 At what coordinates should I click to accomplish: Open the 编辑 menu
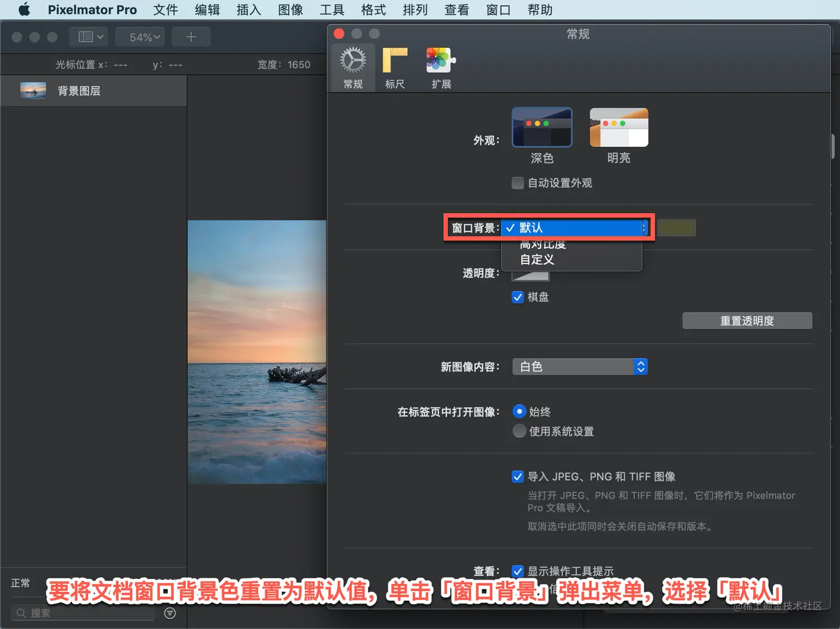(207, 9)
